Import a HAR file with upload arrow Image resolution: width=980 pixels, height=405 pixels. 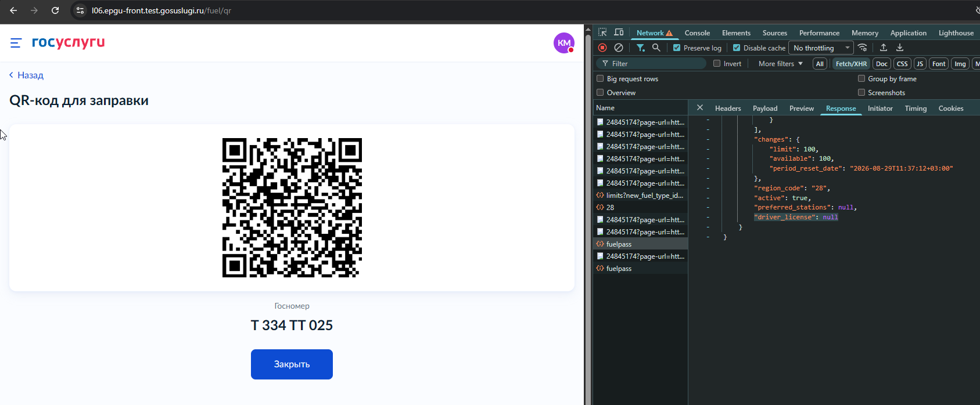884,48
